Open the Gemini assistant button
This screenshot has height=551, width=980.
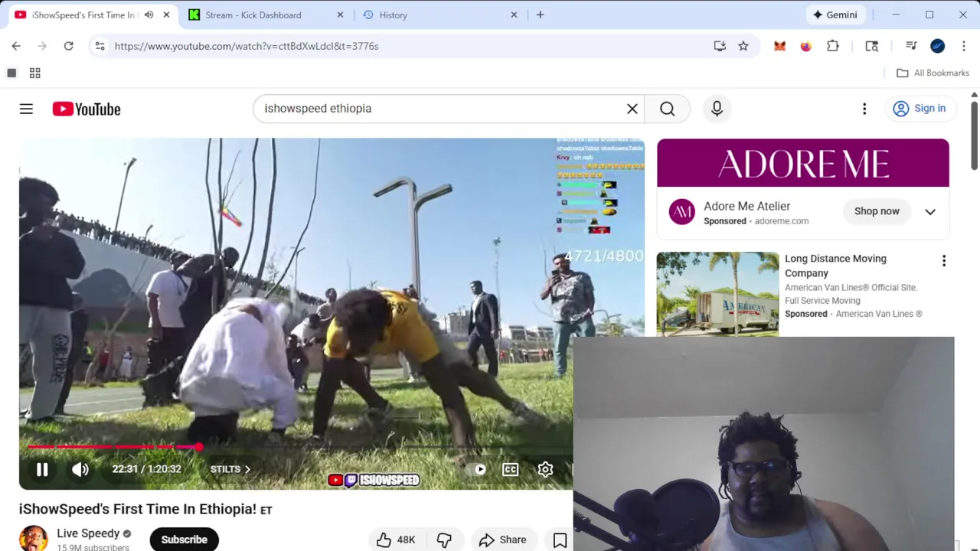point(835,15)
